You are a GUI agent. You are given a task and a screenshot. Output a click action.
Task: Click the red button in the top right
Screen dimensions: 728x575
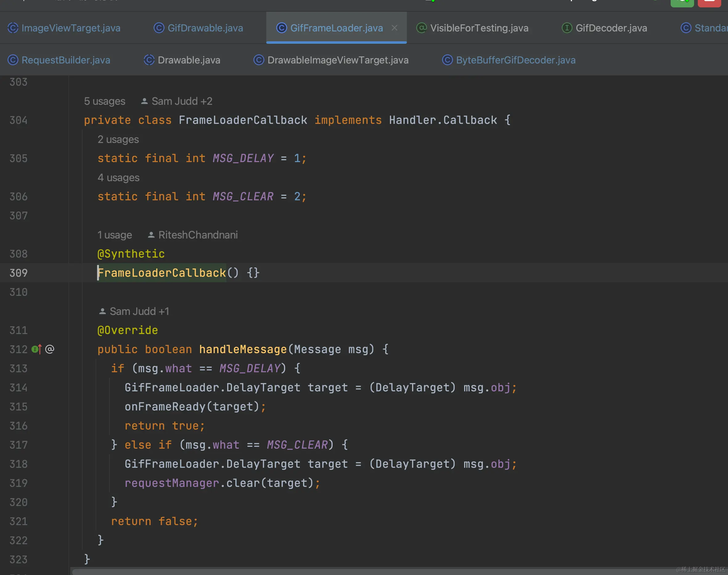709,3
